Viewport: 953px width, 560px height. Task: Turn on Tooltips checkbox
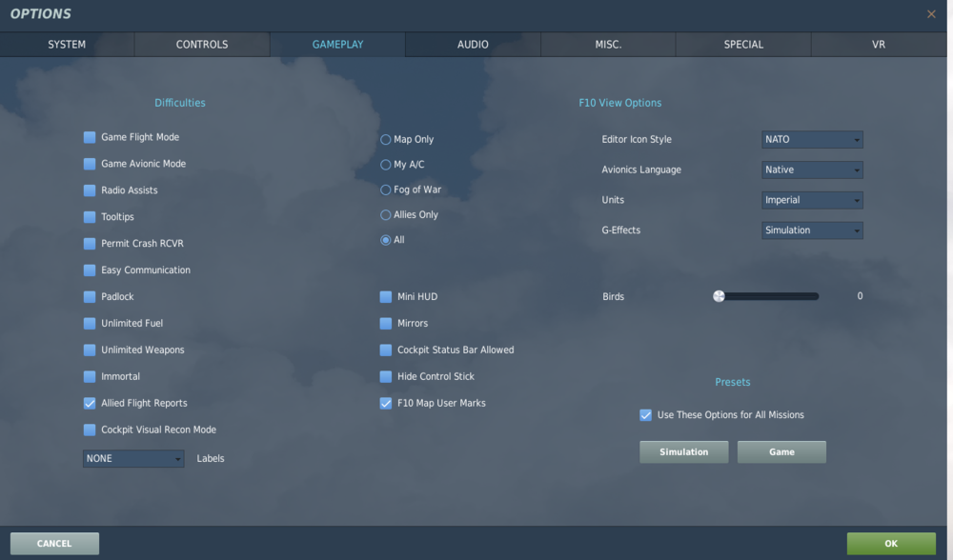tap(90, 217)
